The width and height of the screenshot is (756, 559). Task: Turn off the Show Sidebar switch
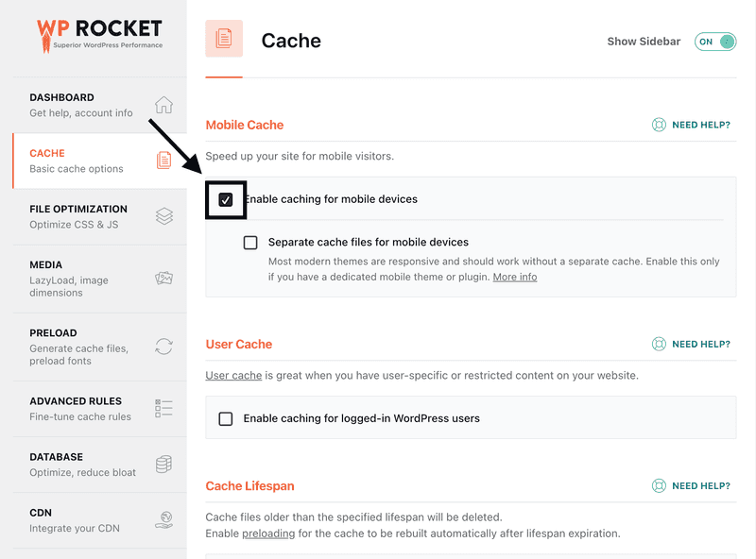pyautogui.click(x=715, y=42)
